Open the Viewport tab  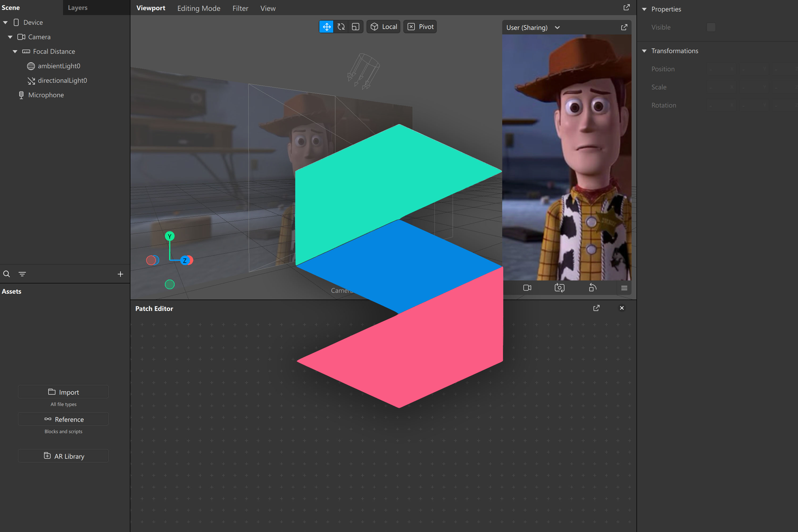pos(151,8)
